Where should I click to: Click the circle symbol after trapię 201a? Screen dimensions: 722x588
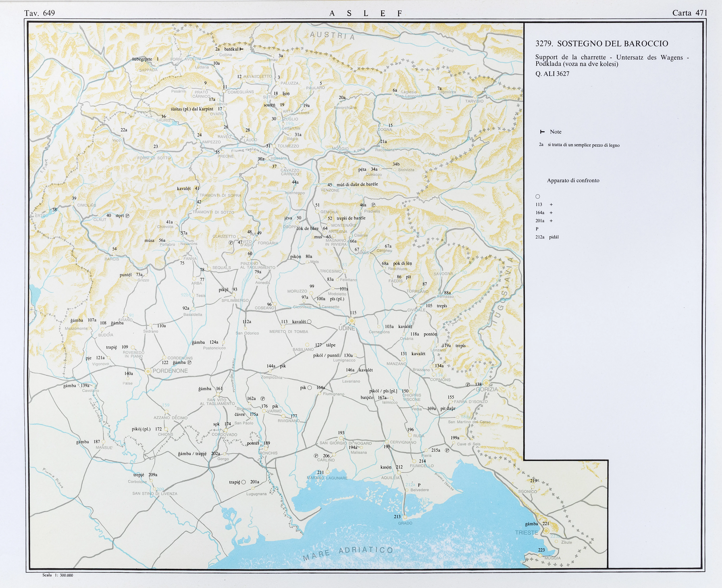[x=243, y=482]
